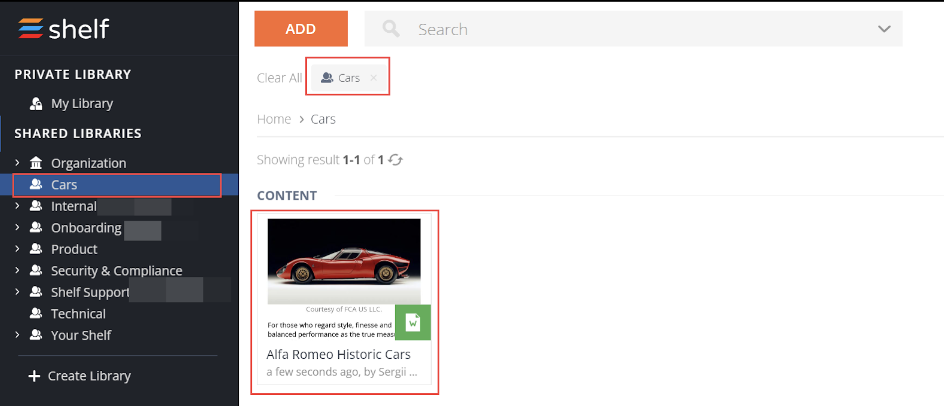Open My Library

tap(82, 104)
